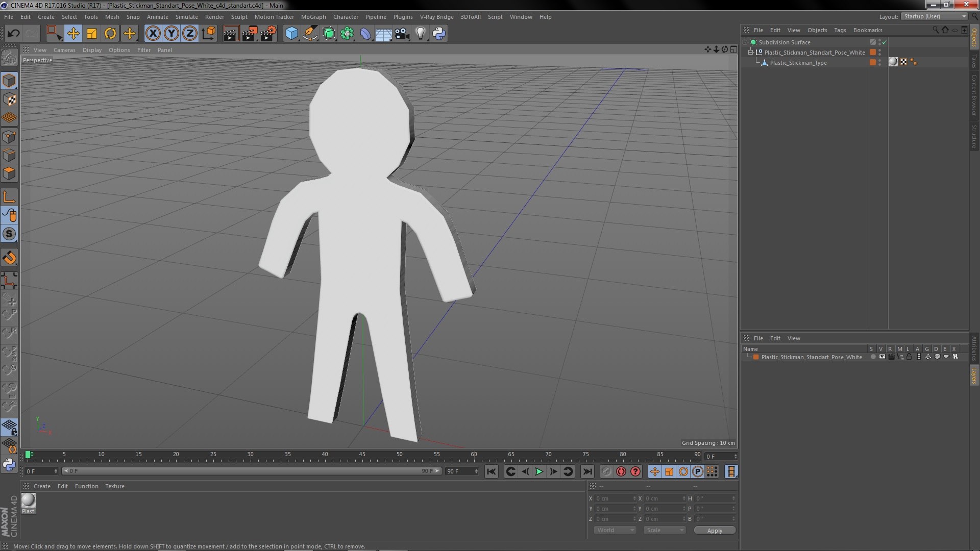Click Make Editable icon in left toolbar
980x551 pixels.
pos(9,58)
